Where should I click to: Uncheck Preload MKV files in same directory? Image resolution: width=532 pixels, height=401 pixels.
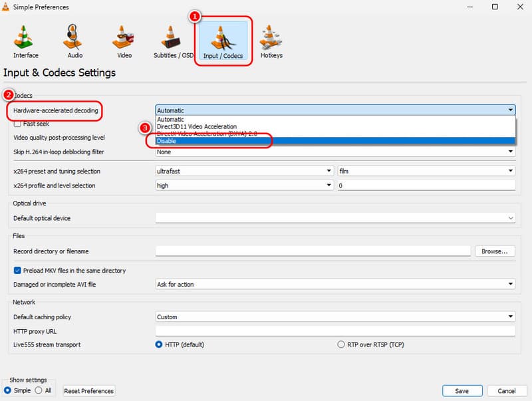[18, 271]
